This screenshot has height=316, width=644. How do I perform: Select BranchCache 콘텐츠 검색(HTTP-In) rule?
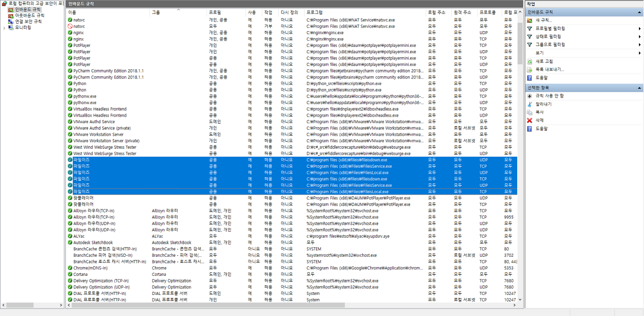(105, 249)
